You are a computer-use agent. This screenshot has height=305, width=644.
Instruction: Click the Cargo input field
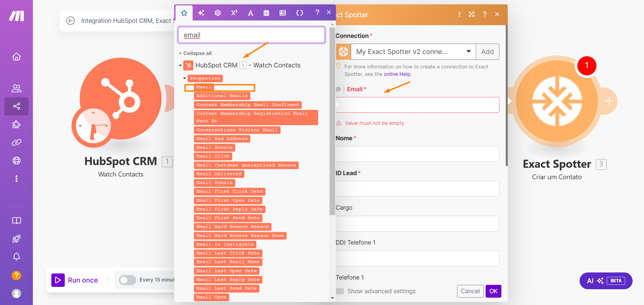(x=417, y=223)
